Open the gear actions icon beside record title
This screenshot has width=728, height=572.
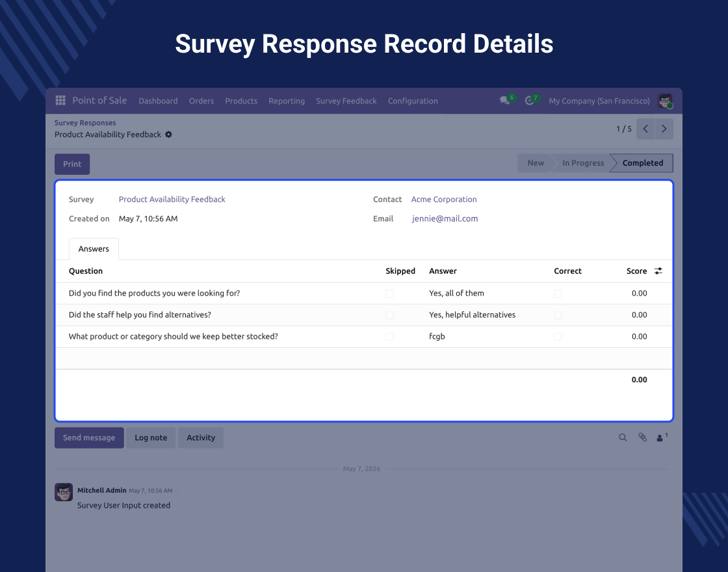tap(168, 134)
